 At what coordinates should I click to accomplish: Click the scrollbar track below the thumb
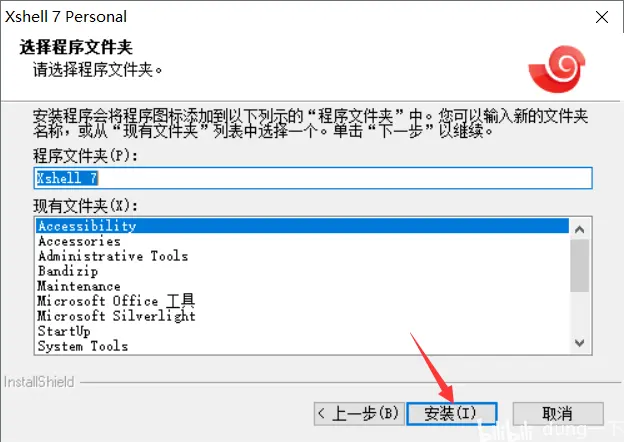(579, 312)
